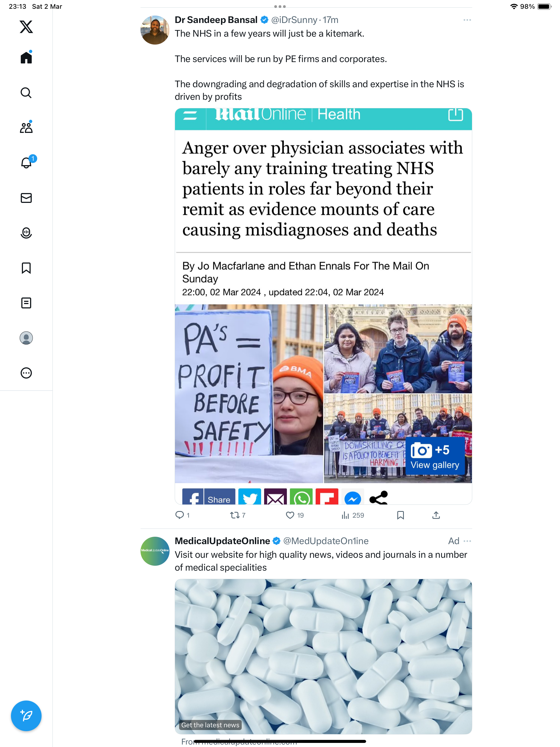Tap the compose new post button

26,716
